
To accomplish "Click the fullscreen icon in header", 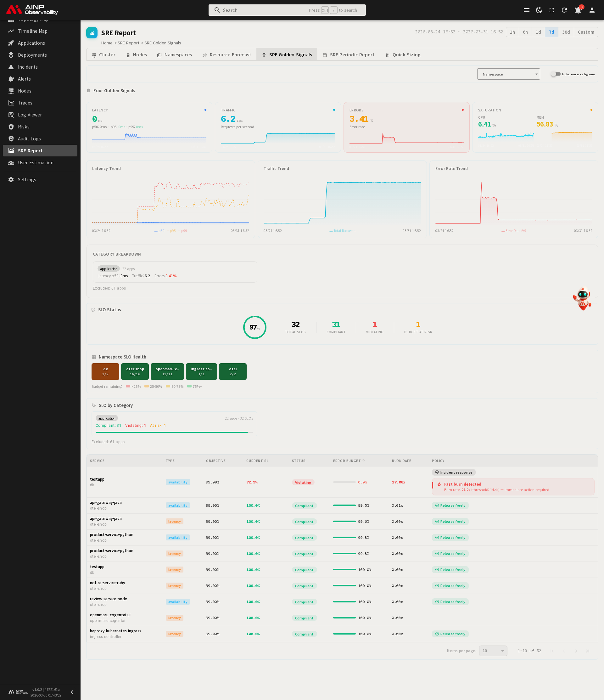I will click(552, 10).
